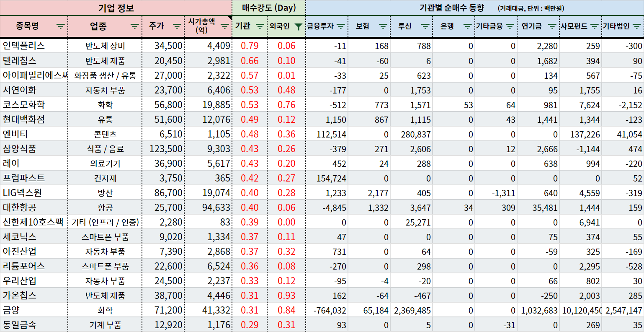Select the 현대백화점 stock name cell

(x=34, y=119)
